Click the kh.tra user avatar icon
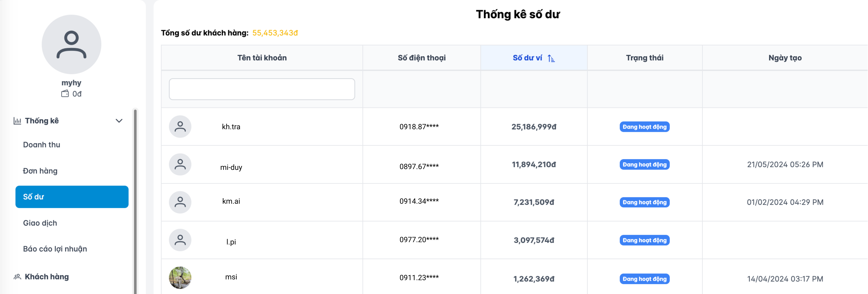The height and width of the screenshot is (294, 868). tap(180, 127)
